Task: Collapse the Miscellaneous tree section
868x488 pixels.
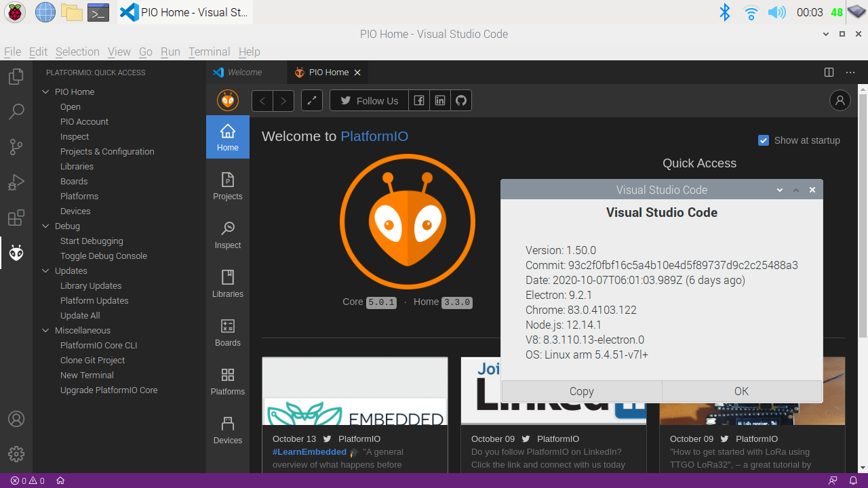Action: coord(45,330)
